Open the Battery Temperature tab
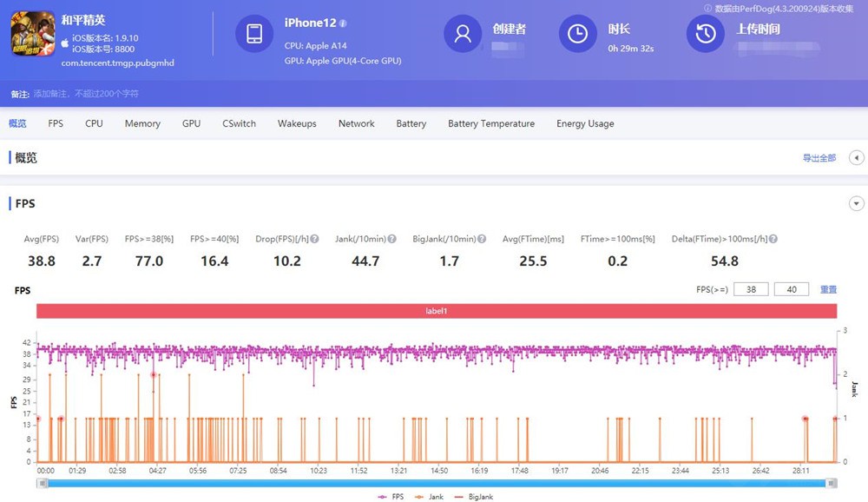This screenshot has width=868, height=502. (491, 123)
